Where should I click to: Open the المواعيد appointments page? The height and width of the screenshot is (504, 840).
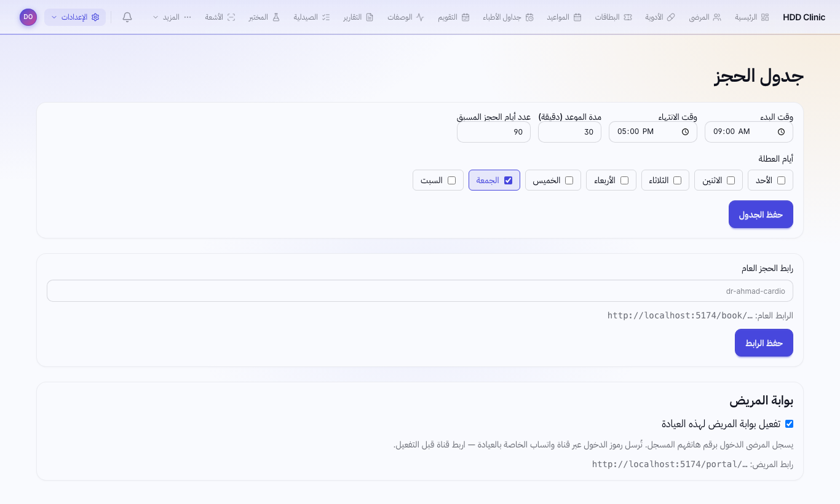[x=564, y=17]
